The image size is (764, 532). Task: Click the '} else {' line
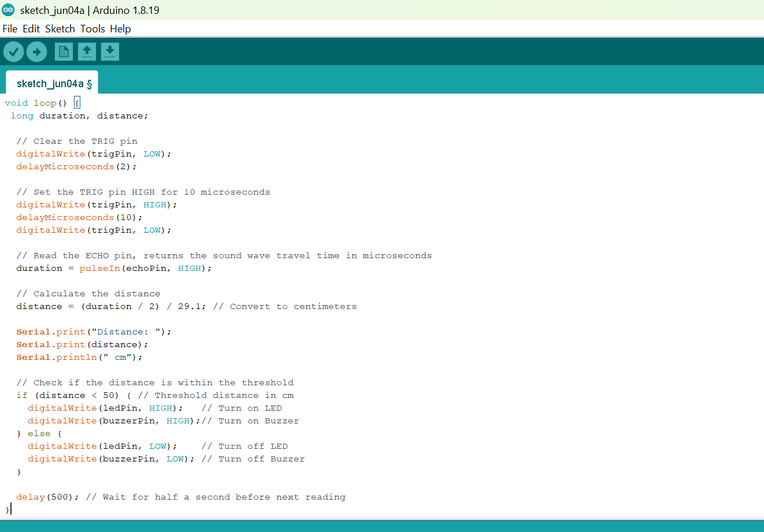(x=39, y=434)
